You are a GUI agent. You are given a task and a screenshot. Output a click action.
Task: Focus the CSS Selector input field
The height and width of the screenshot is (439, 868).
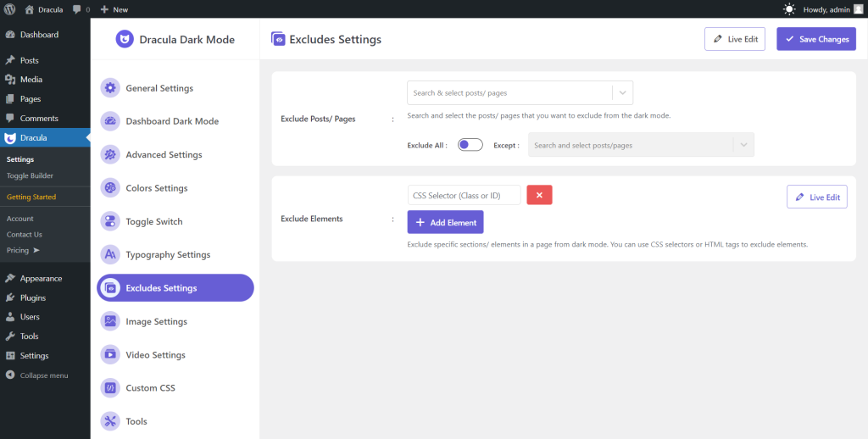[464, 195]
